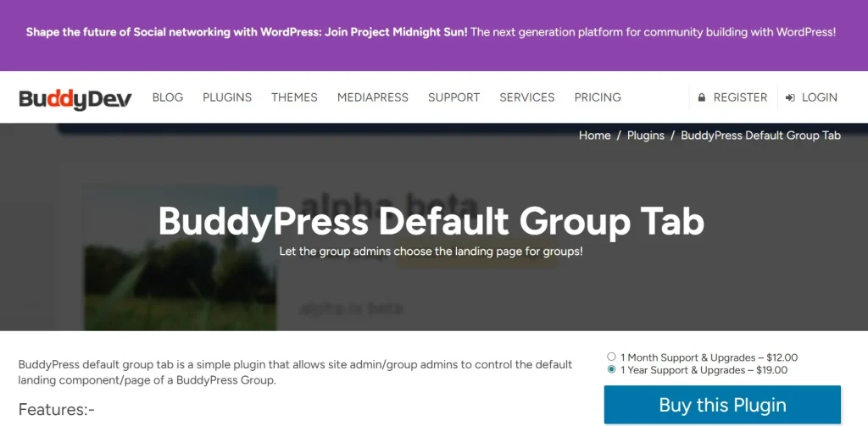Click the 'Let the group admins choose' subtitle
This screenshot has width=868, height=426.
pyautogui.click(x=431, y=252)
